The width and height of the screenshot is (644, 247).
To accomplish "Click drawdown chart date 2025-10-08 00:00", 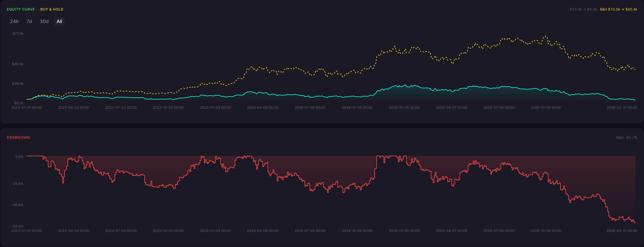I will (546, 231).
